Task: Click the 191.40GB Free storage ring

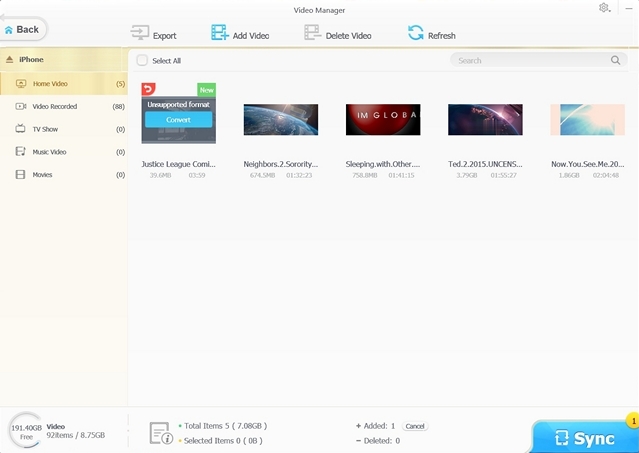Action: [x=26, y=431]
